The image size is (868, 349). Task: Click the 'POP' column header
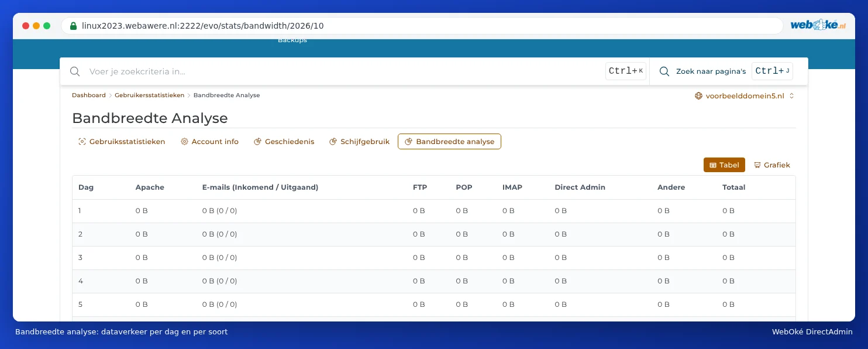pyautogui.click(x=464, y=187)
